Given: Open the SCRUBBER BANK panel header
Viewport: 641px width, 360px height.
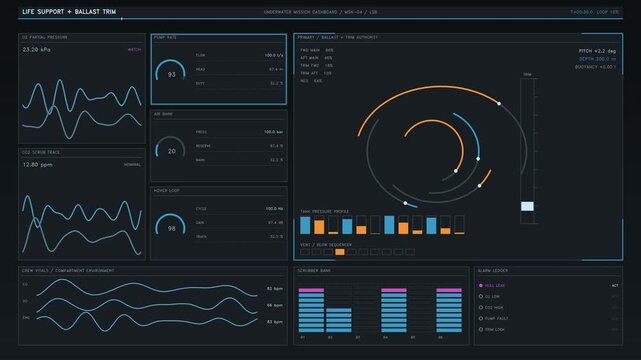Looking at the screenshot, I should click(314, 271).
